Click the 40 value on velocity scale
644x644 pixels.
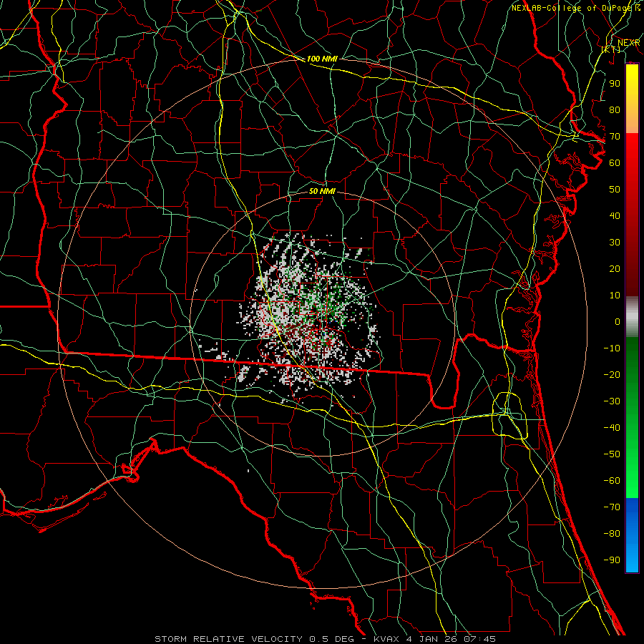pos(615,216)
